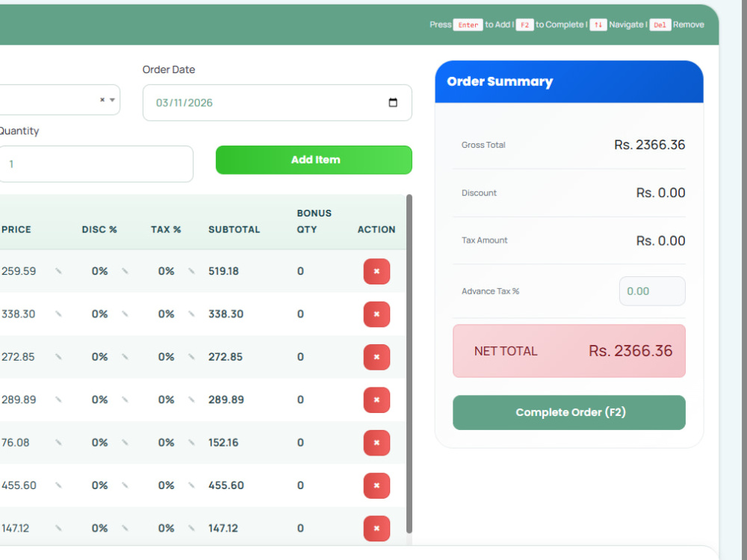Delete the row priced 272.85

(x=376, y=357)
